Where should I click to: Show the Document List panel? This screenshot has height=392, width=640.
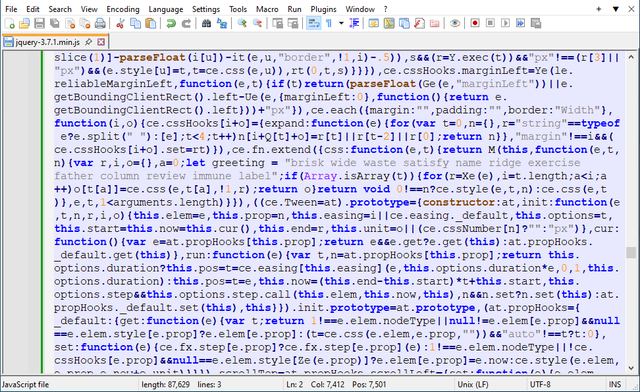pyautogui.click(x=404, y=23)
